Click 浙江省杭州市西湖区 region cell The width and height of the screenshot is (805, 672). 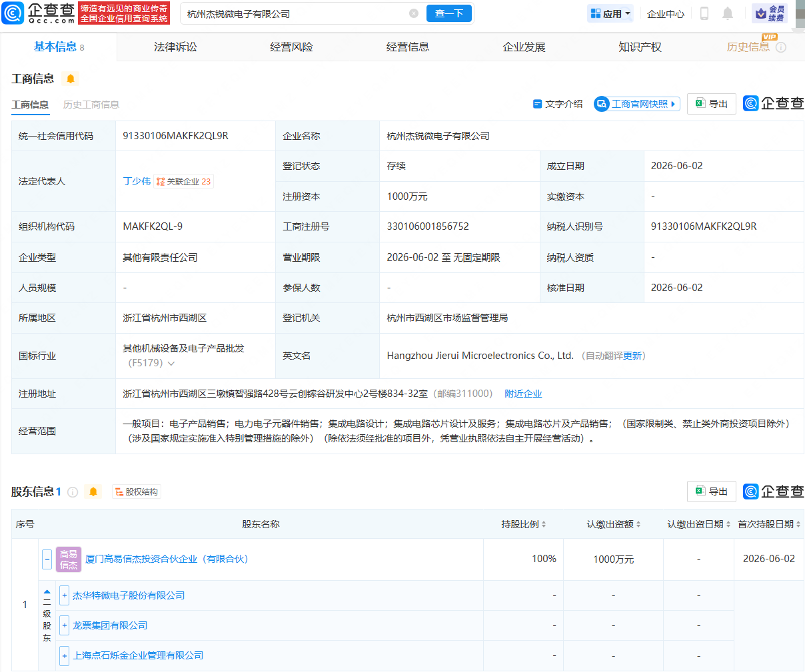(x=165, y=318)
